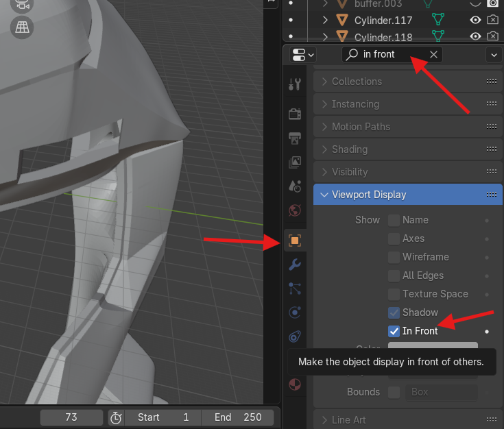Screen dimensions: 504x429
Task: Toggle the use preview range clock icon
Action: pyautogui.click(x=116, y=417)
